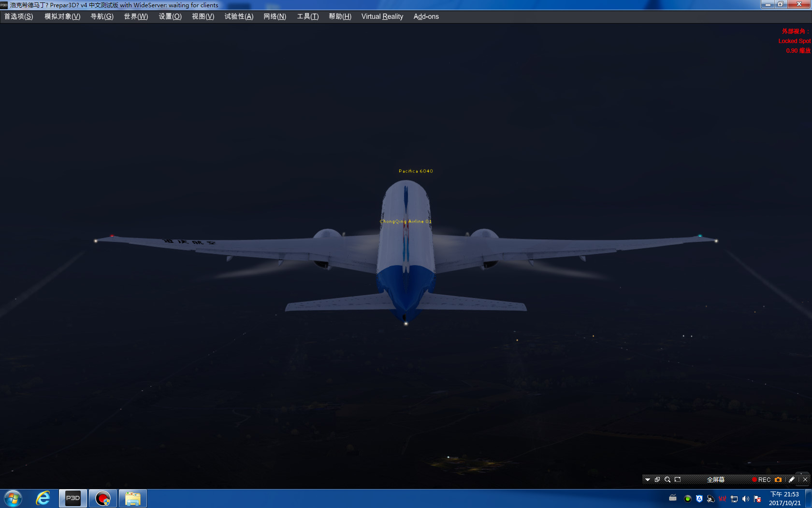The image size is (812, 508).
Task: Open the Action Center flag icon
Action: tap(757, 499)
